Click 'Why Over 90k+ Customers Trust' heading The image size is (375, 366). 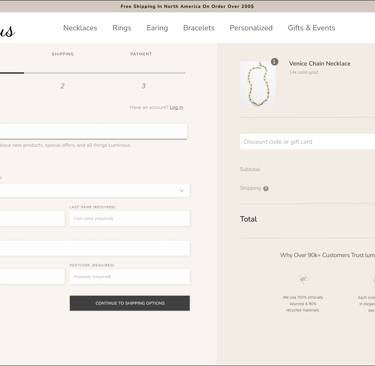click(x=327, y=255)
